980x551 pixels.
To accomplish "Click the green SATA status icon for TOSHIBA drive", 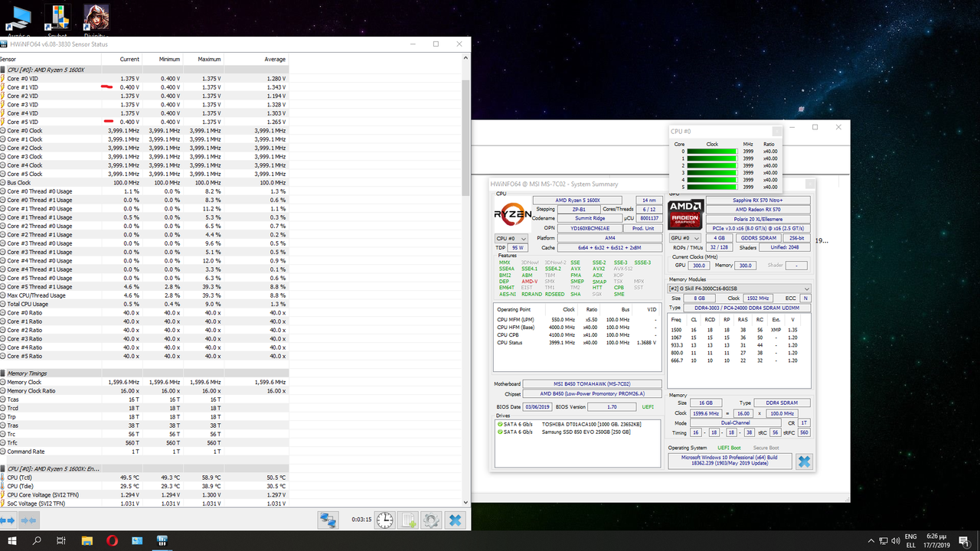I will click(x=498, y=424).
